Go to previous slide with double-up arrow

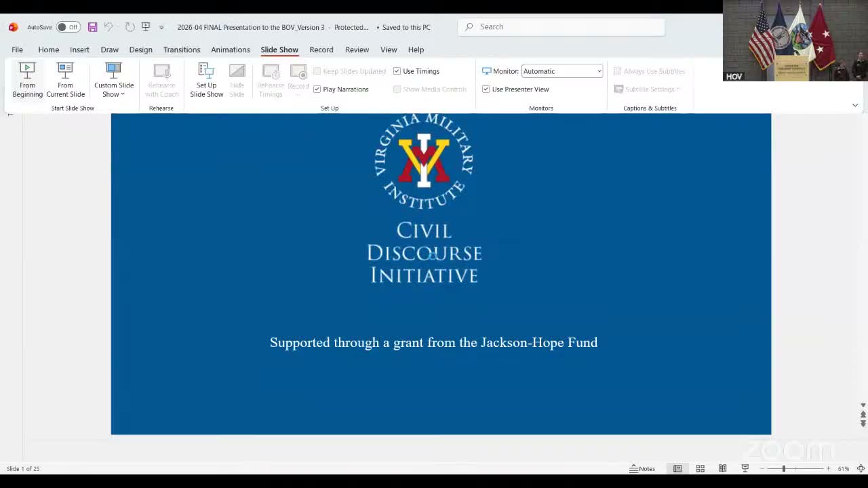tap(863, 415)
